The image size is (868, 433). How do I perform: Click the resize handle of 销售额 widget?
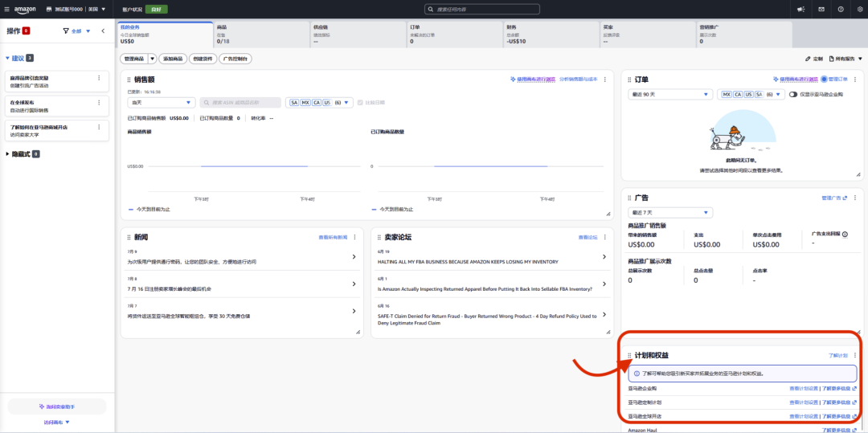[608, 214]
